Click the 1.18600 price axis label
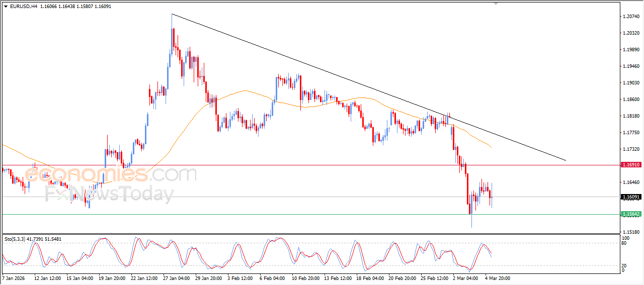644x285 pixels. 631,100
